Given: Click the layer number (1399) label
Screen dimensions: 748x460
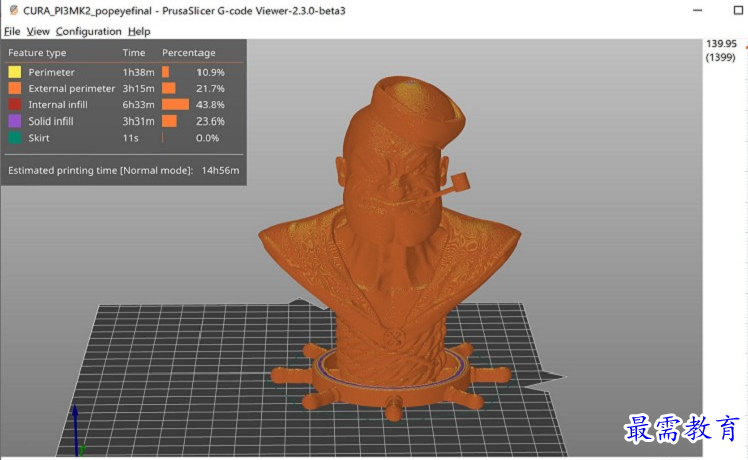Looking at the screenshot, I should click(720, 57).
